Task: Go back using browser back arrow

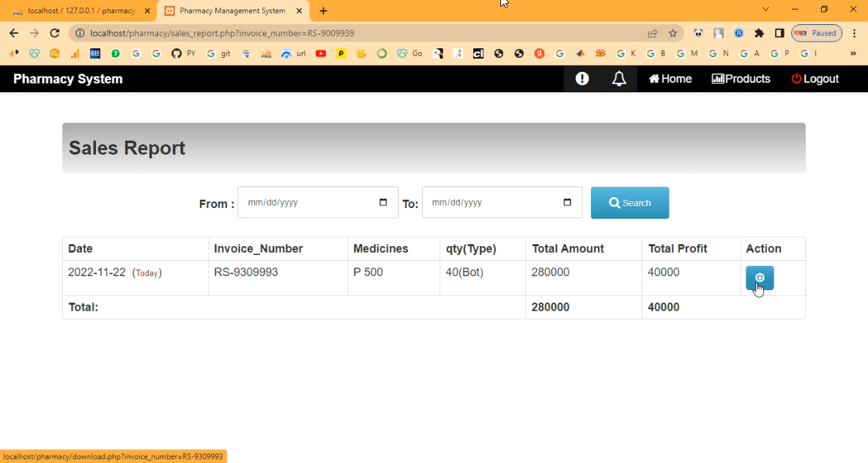Action: 14,33
